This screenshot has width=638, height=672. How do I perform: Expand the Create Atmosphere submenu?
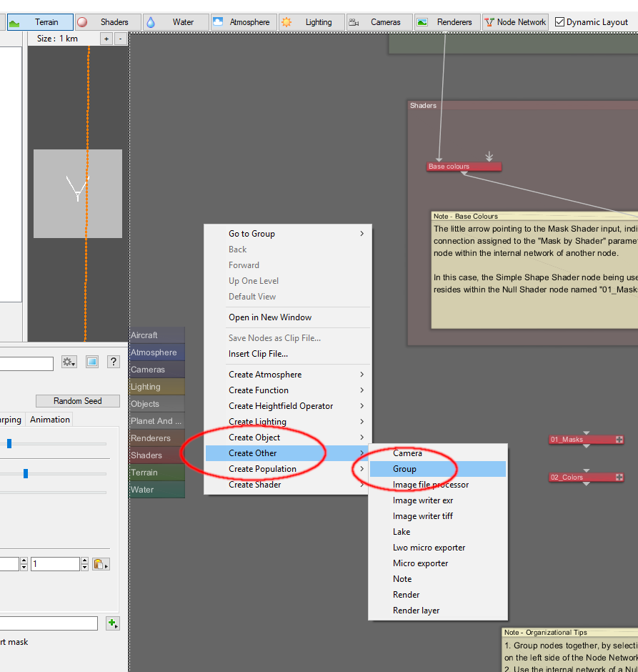point(288,375)
